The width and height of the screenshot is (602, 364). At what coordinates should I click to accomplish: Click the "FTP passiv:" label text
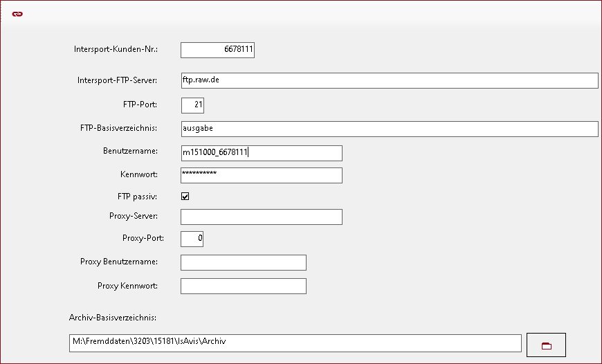[x=138, y=197]
